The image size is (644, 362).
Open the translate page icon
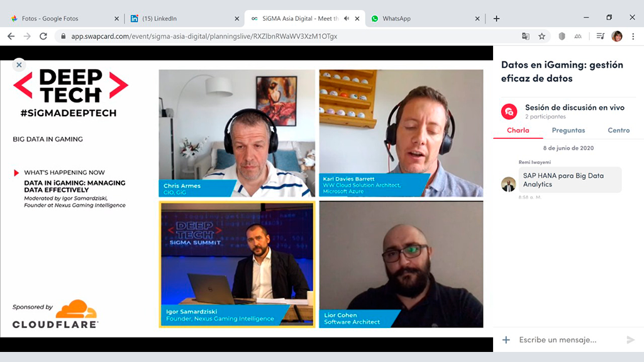(x=526, y=36)
